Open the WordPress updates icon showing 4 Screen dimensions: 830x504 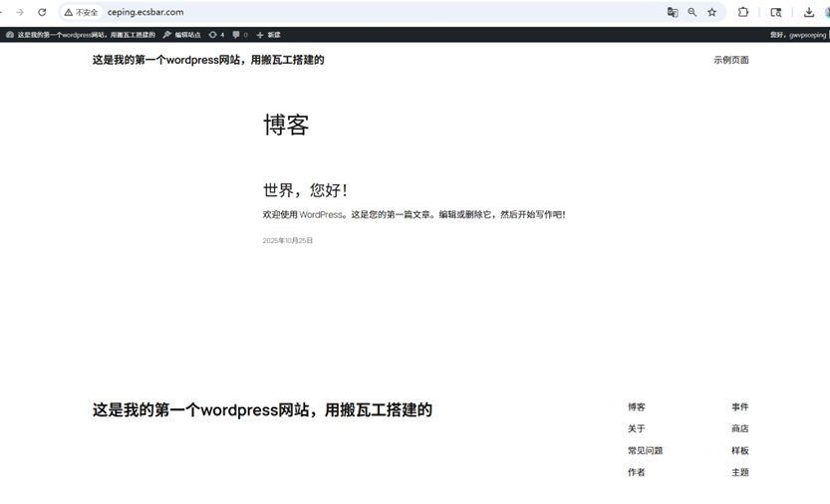(x=216, y=35)
